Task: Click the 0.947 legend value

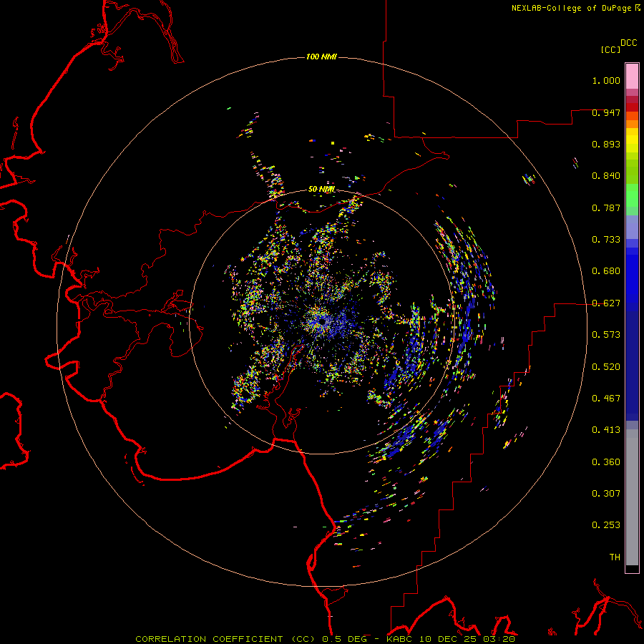Action: point(606,112)
